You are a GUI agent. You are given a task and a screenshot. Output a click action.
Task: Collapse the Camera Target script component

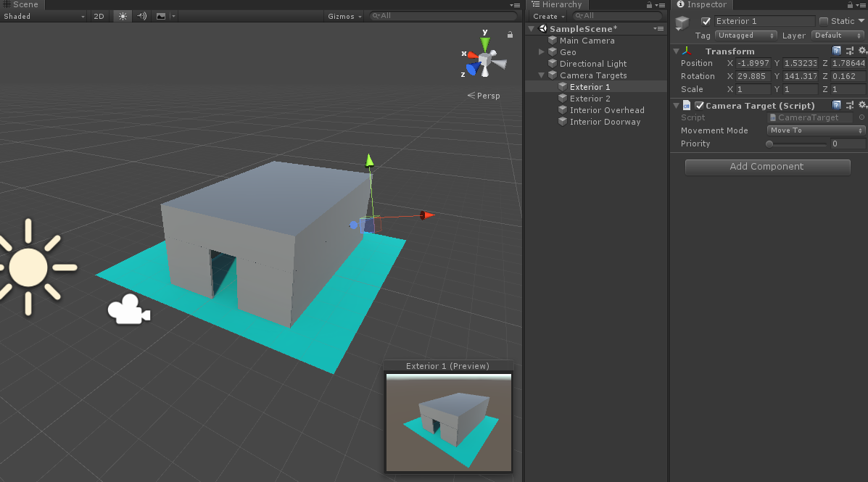point(676,105)
